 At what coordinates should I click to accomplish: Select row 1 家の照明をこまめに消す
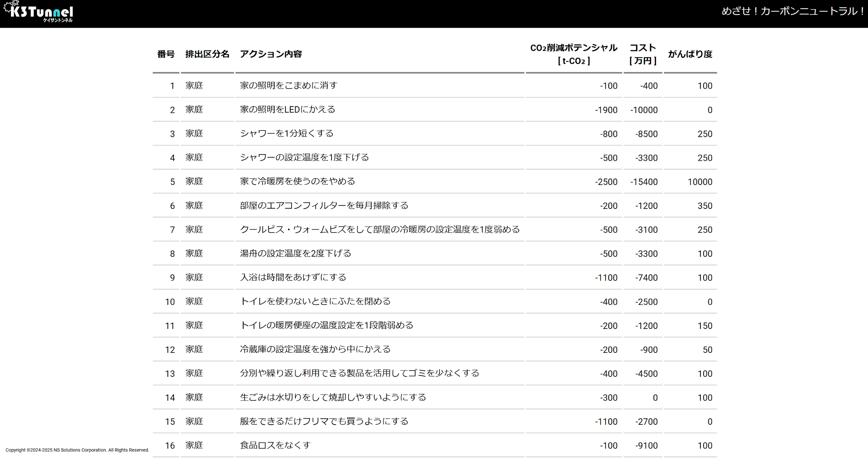click(288, 86)
